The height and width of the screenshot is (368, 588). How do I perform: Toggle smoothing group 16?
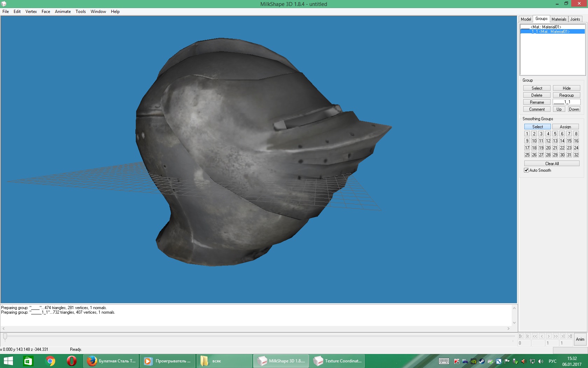pos(576,141)
